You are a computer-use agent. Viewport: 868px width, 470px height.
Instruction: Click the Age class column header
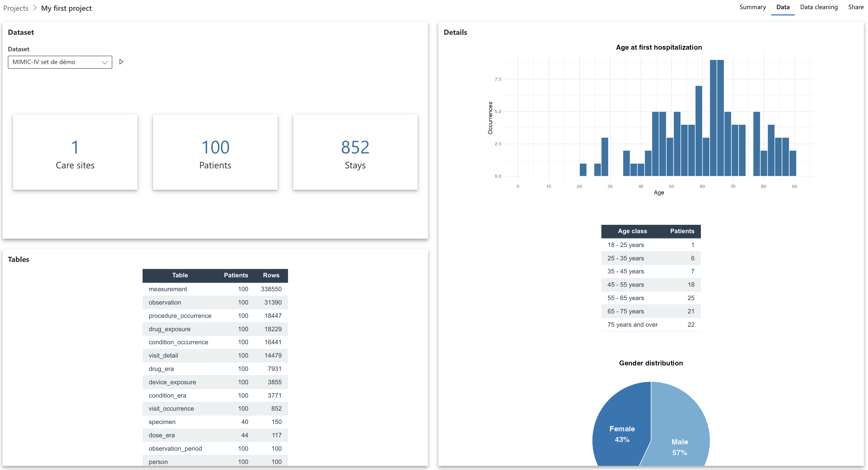point(632,231)
